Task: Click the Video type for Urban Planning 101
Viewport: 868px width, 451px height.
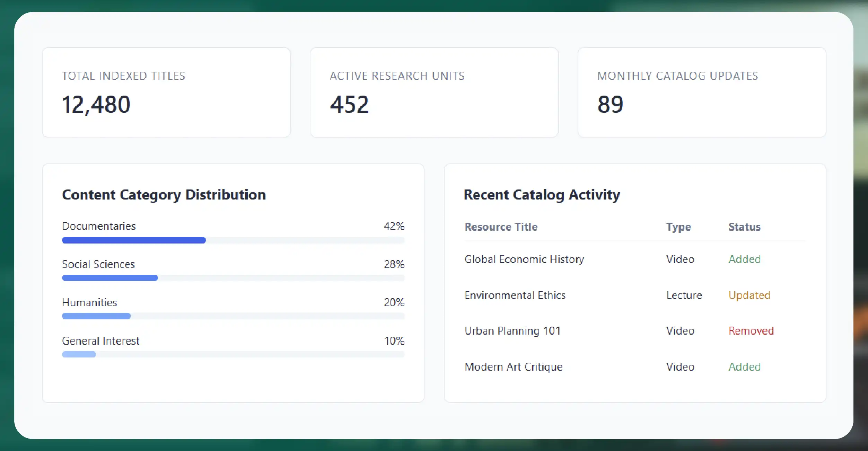Action: coord(680,331)
